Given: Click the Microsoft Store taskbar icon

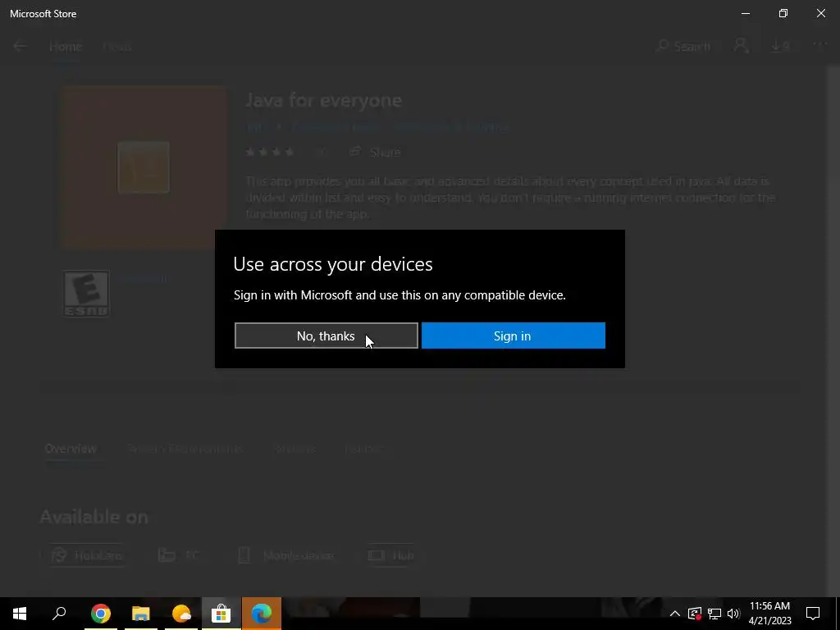Looking at the screenshot, I should click(x=221, y=614).
